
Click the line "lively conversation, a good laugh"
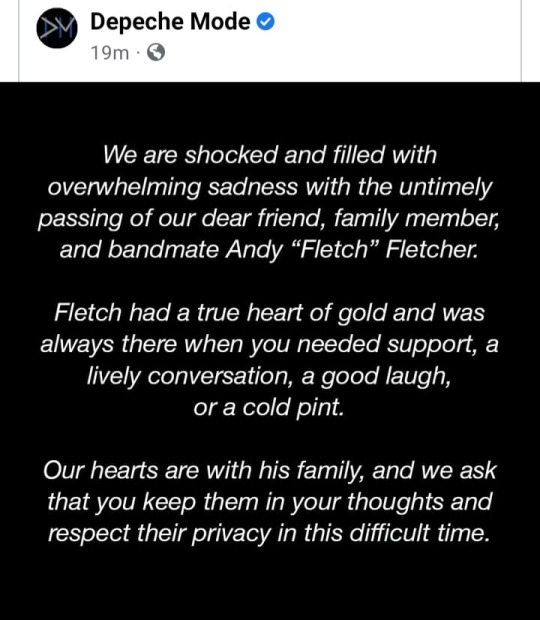pyautogui.click(x=269, y=376)
